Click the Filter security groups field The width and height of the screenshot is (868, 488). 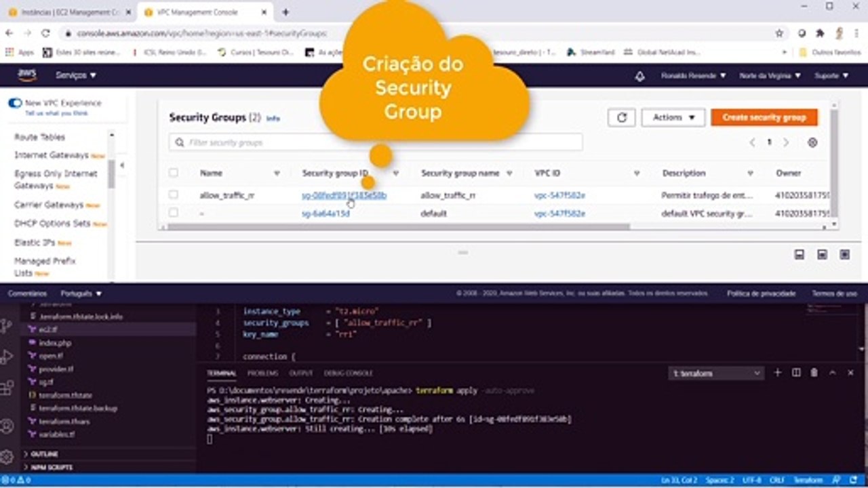click(x=376, y=142)
